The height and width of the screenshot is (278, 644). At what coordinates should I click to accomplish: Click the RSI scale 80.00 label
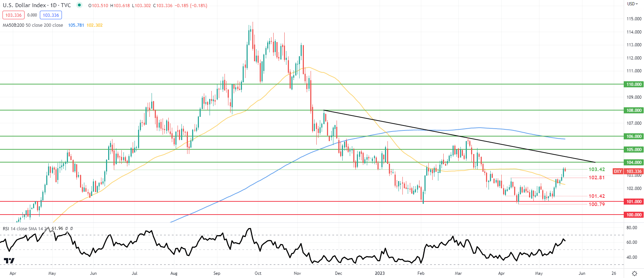tap(632, 228)
